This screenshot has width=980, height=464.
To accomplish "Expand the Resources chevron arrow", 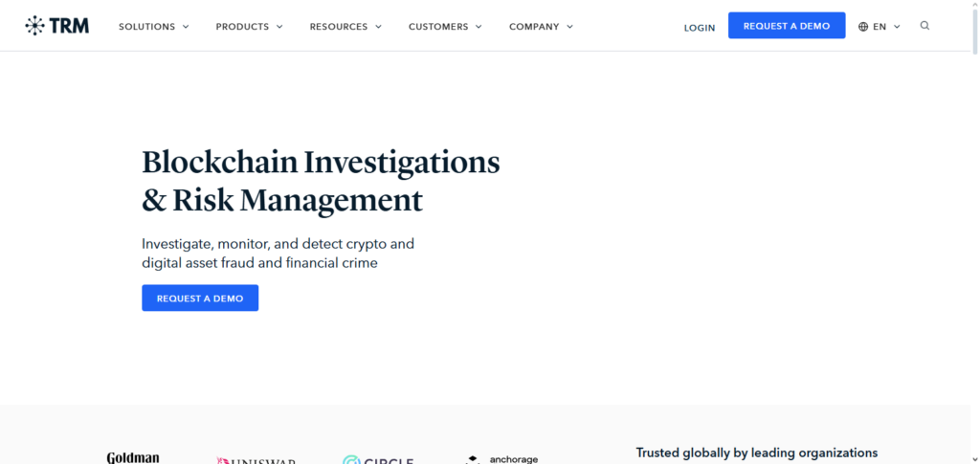I will tap(378, 27).
